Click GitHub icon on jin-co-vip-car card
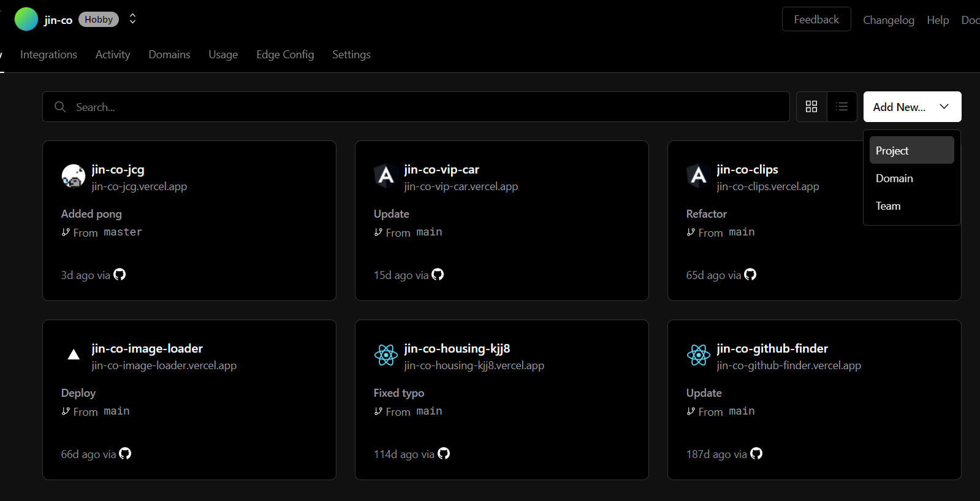The height and width of the screenshot is (501, 980). pyautogui.click(x=438, y=274)
